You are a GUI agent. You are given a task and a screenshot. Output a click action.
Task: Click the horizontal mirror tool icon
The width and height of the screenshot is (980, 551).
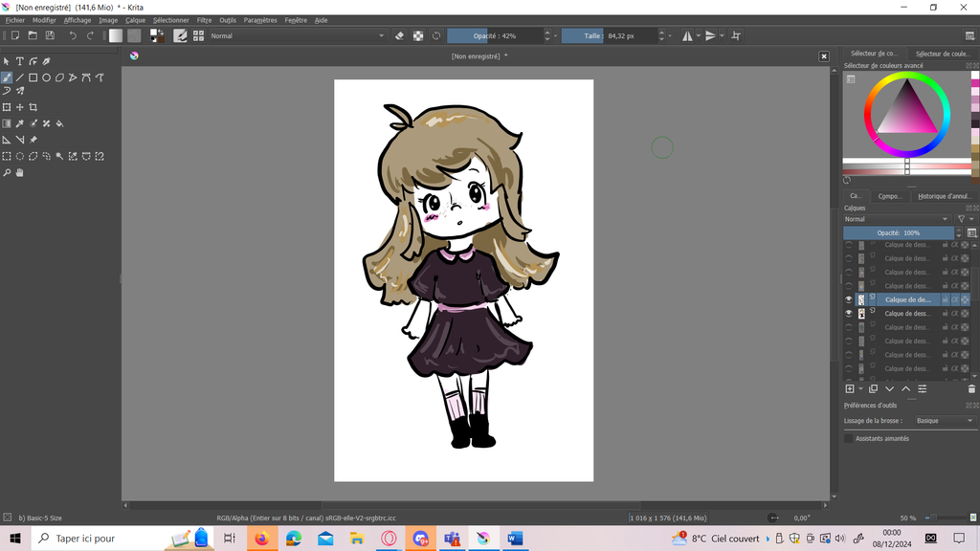coord(687,35)
